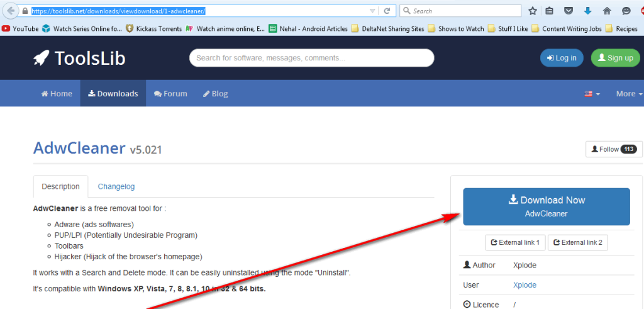Click 'PUP/LPI (Potentially Undesirable Program)' item

[x=126, y=235]
